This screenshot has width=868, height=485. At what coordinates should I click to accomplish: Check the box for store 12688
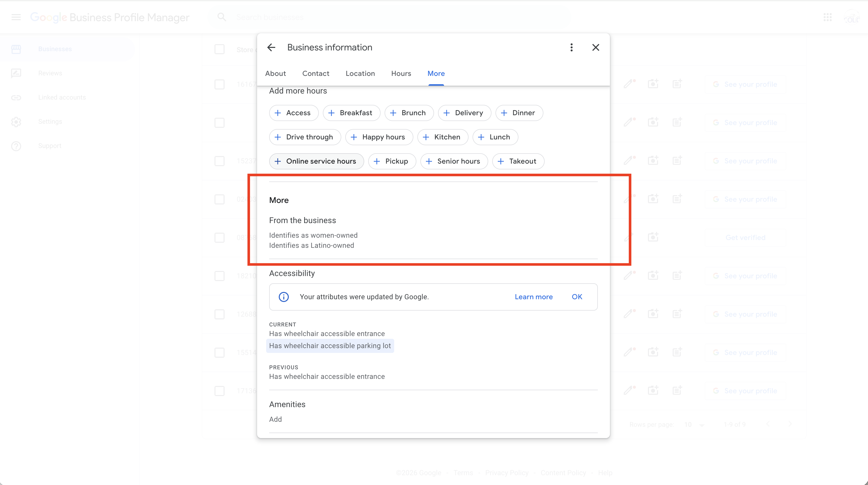point(219,314)
